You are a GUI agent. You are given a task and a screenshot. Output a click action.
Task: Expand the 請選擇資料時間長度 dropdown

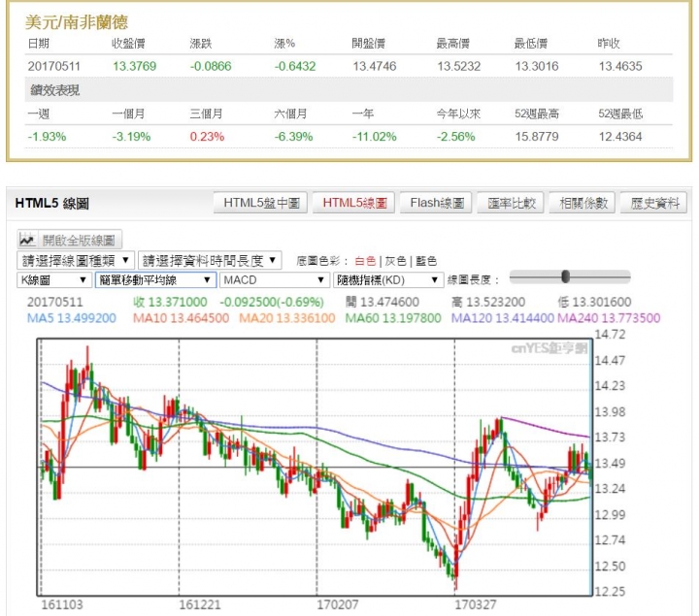pyautogui.click(x=210, y=261)
